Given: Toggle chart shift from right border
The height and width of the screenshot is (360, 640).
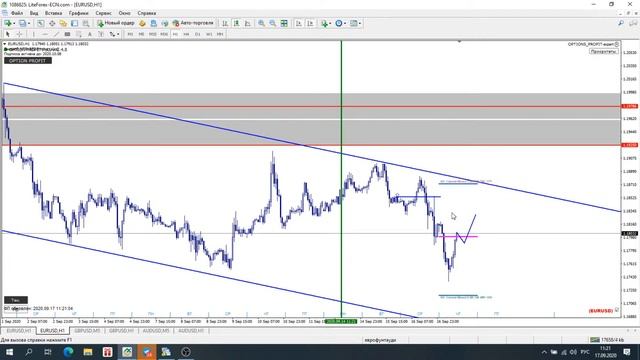Looking at the screenshot, I should tap(310, 23).
